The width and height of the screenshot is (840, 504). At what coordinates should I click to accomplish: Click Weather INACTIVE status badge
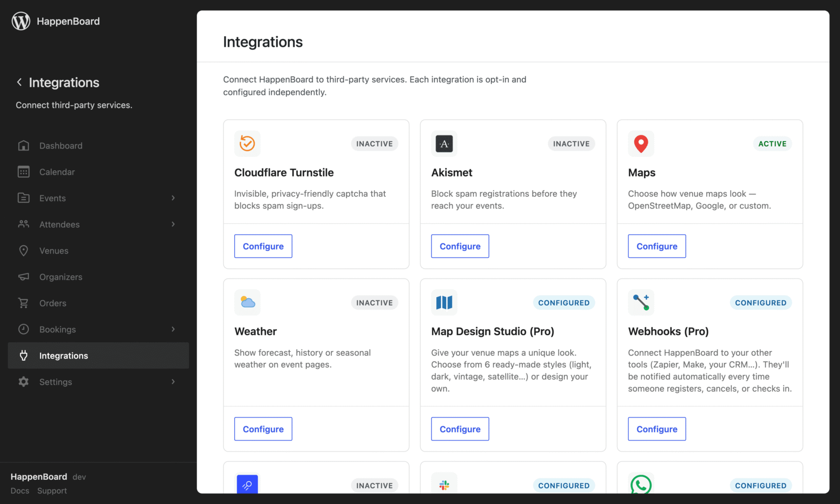374,303
